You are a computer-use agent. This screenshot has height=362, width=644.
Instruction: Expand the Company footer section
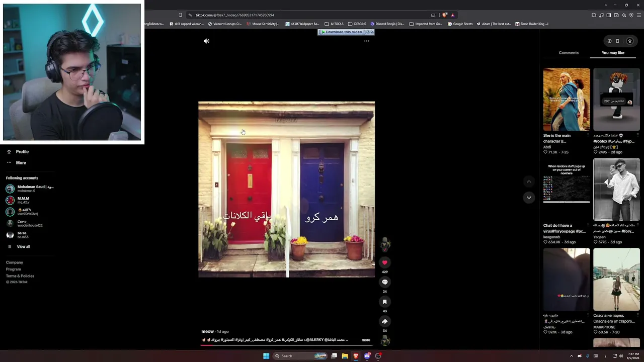15,262
